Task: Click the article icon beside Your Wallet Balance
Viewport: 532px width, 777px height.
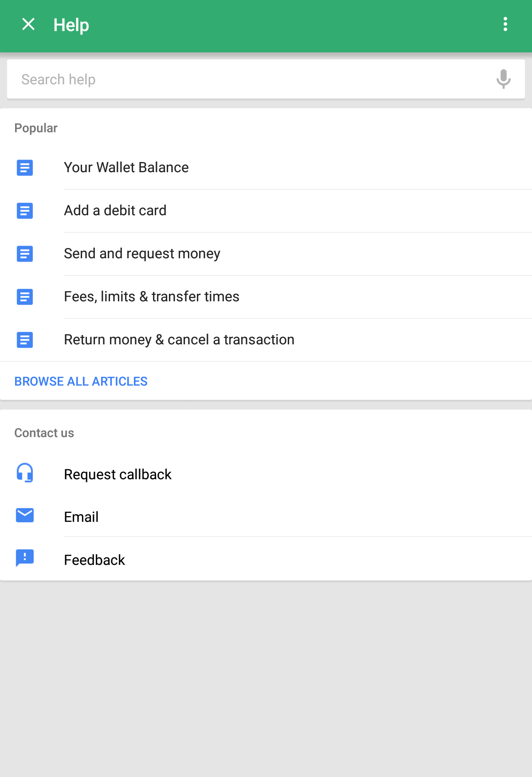Action: tap(25, 168)
